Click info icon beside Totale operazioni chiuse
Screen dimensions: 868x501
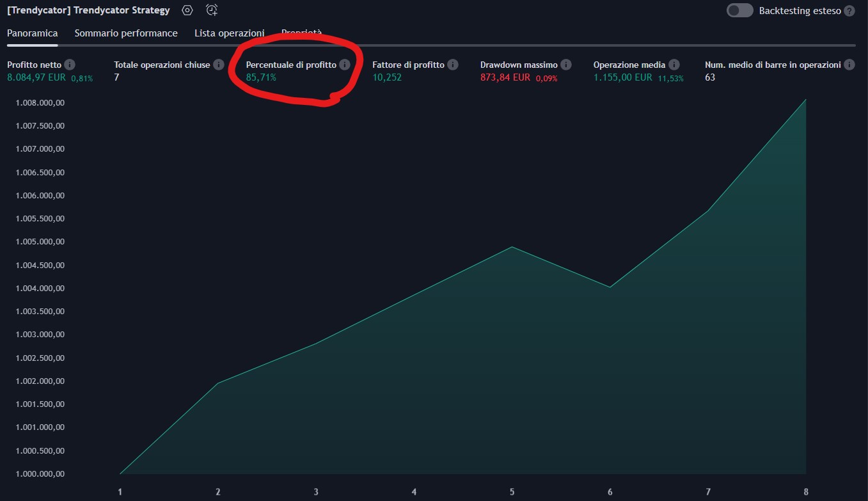[x=219, y=65]
